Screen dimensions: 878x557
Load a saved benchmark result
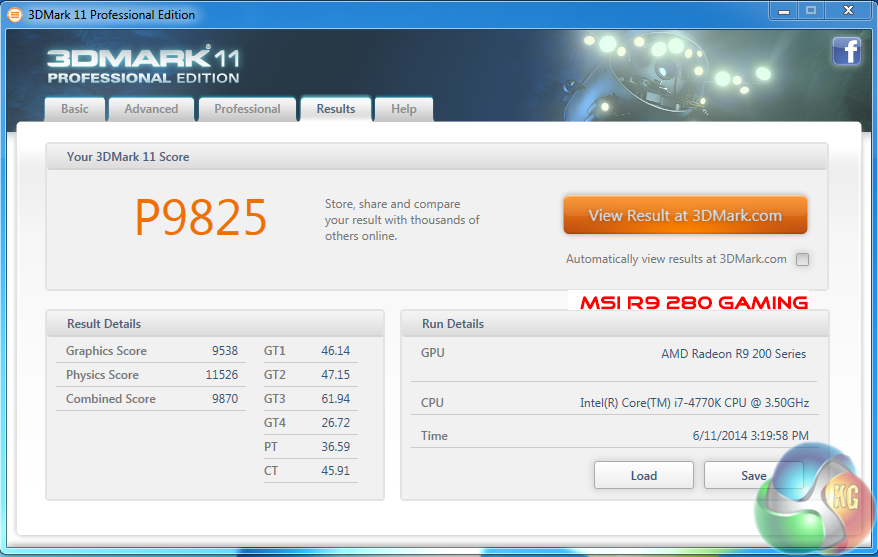(x=643, y=475)
